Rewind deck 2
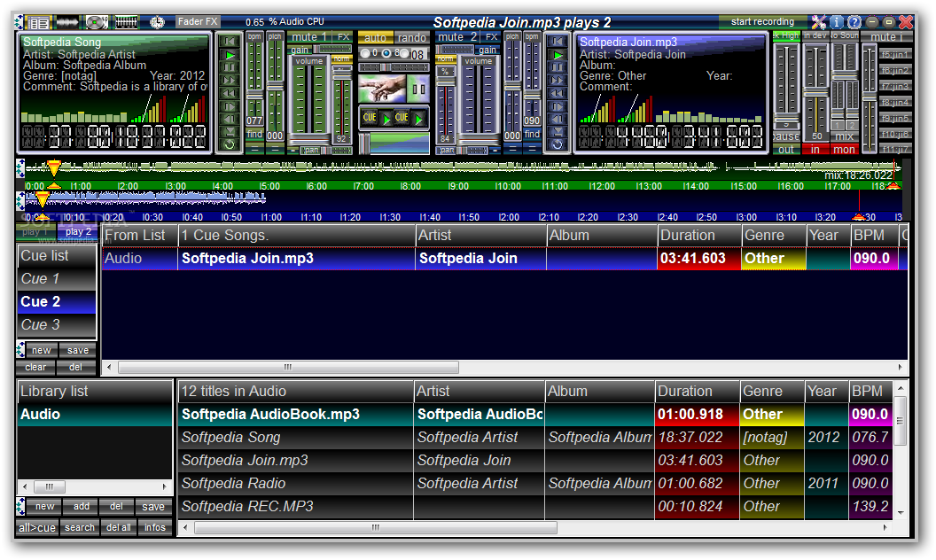 [x=557, y=93]
